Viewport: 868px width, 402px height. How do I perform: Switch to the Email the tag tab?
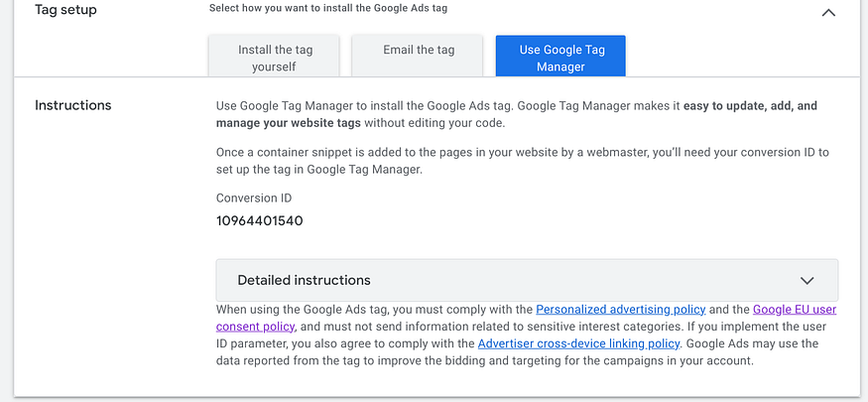pos(418,57)
